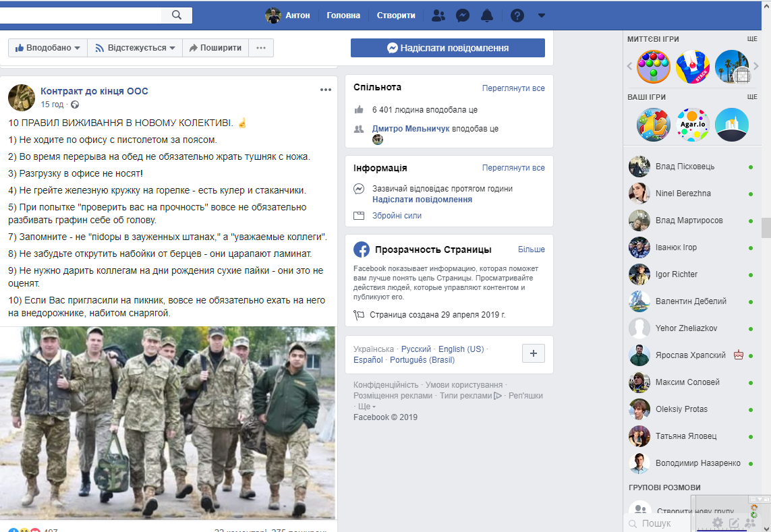Image resolution: width=771 pixels, height=532 pixels.
Task: Open chat with Іванюк Ігор
Action: 691,248
